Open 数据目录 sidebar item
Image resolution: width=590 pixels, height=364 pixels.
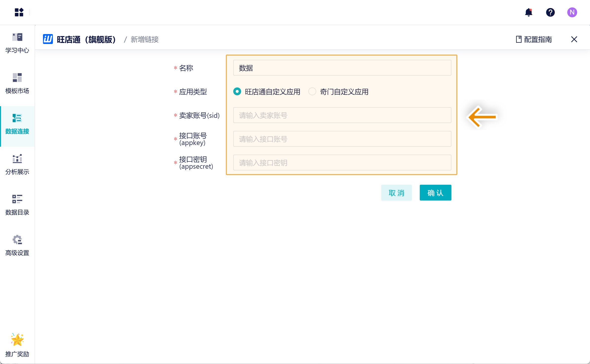click(x=17, y=205)
